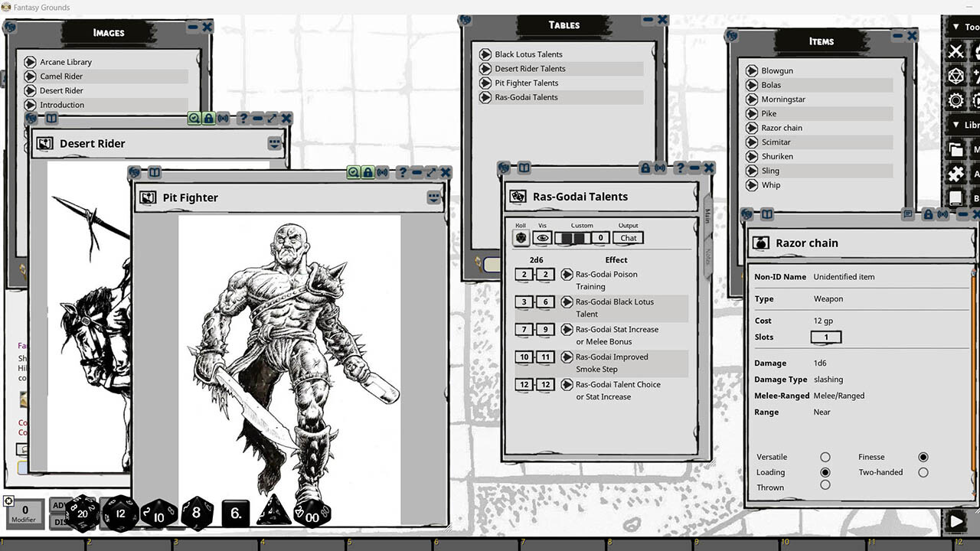Screen dimensions: 980x551
Task: Open the Modules folder icon in the Library sidebar
Action: (x=956, y=150)
